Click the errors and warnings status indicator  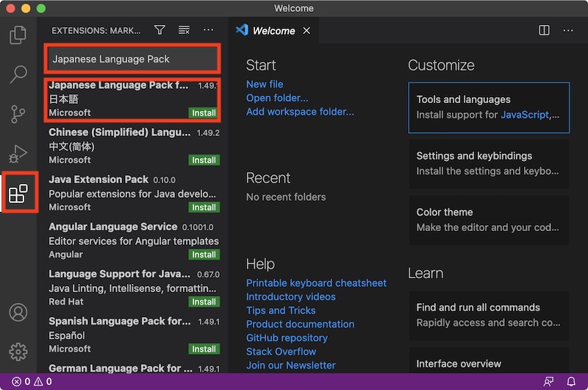(x=32, y=382)
